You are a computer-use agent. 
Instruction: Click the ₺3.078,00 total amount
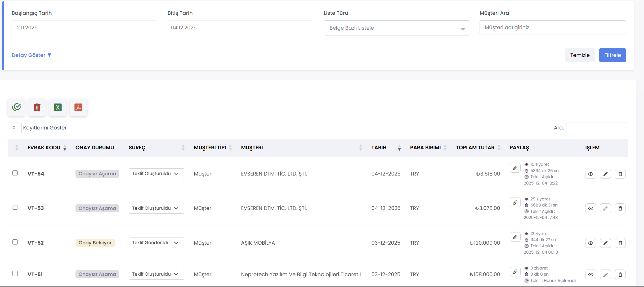[488, 208]
